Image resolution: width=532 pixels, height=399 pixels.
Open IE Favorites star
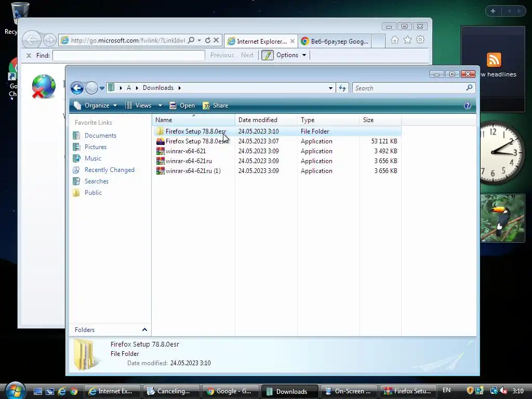(407, 40)
